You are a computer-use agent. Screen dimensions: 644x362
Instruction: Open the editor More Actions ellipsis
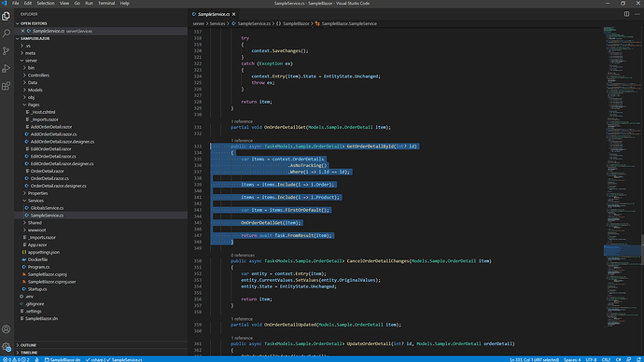pos(637,14)
